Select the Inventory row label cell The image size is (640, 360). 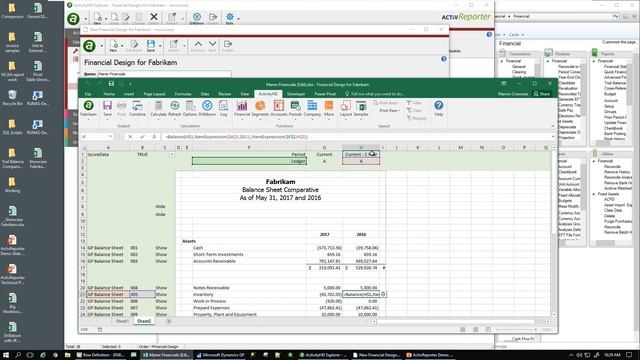tap(249, 294)
